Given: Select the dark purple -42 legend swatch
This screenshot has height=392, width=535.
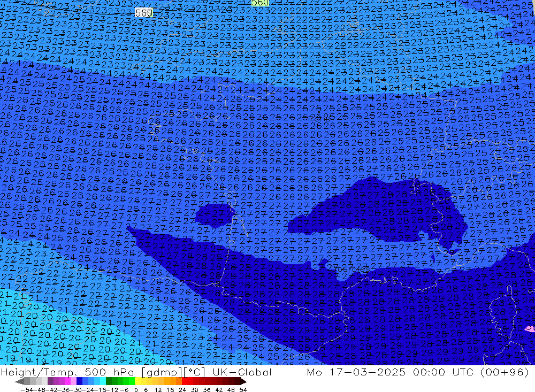Looking at the screenshot, I should click(50, 381).
